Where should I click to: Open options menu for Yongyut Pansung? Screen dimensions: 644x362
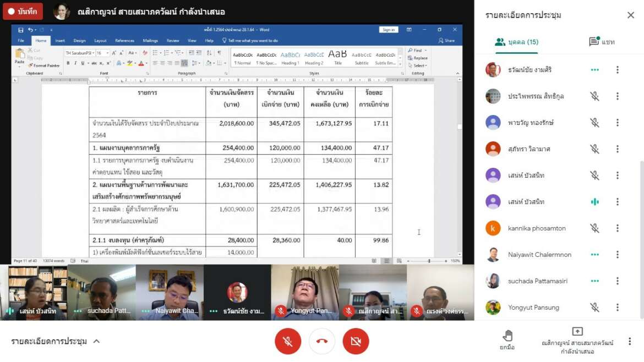click(617, 308)
